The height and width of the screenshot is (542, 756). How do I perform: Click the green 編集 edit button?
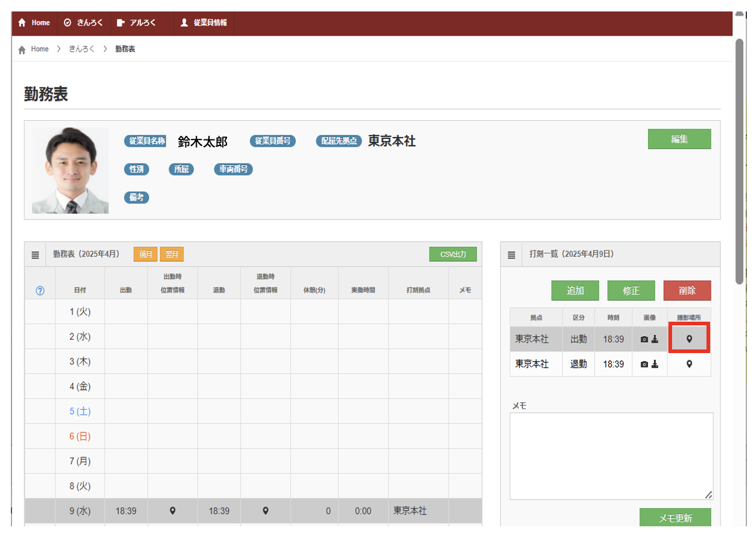[x=679, y=139]
